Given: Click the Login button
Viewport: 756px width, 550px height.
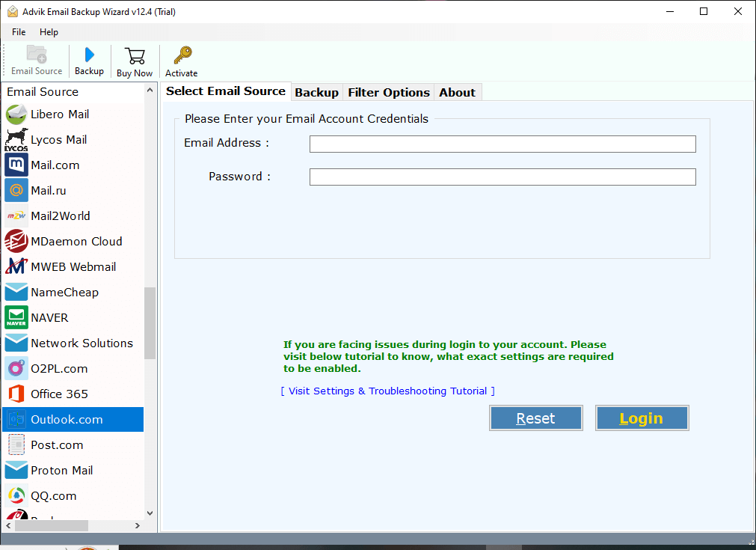Looking at the screenshot, I should (642, 418).
